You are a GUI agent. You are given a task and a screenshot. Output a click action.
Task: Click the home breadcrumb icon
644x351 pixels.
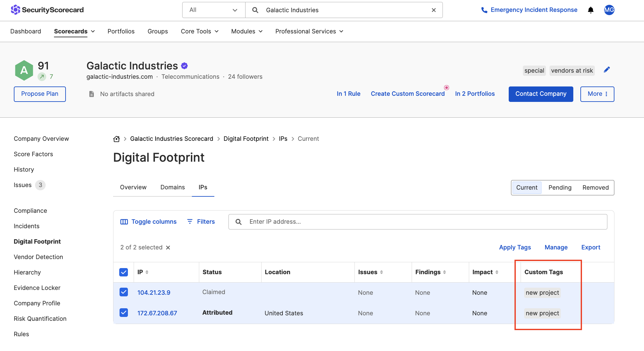(x=117, y=139)
